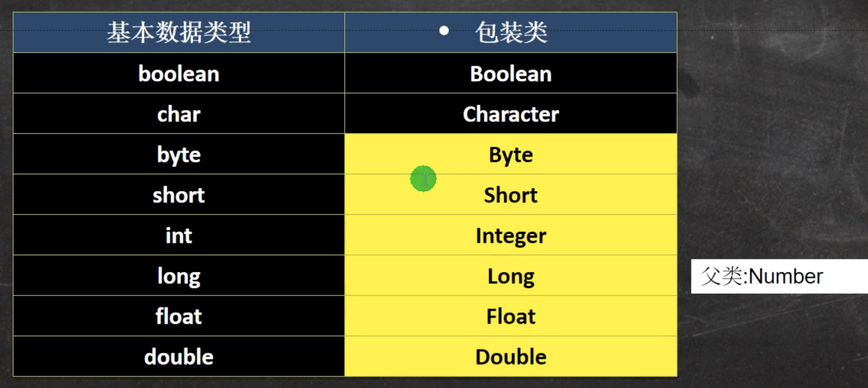Click the 基本数据类型 header cell
The height and width of the screenshot is (388, 868).
click(179, 33)
